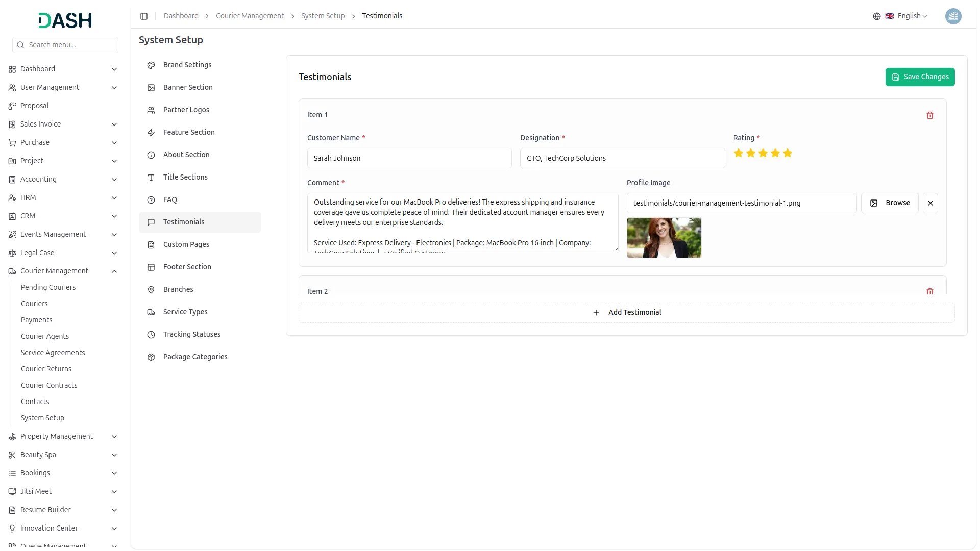Expand the Accounting sidebar menu

coord(114,180)
